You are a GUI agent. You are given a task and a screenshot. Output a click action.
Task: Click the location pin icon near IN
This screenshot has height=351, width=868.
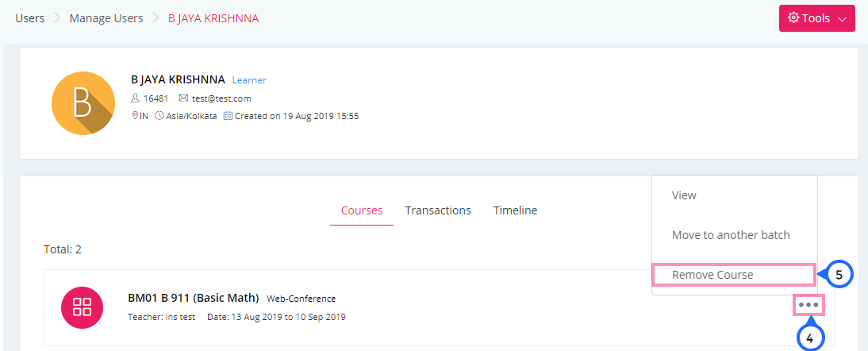(x=135, y=116)
